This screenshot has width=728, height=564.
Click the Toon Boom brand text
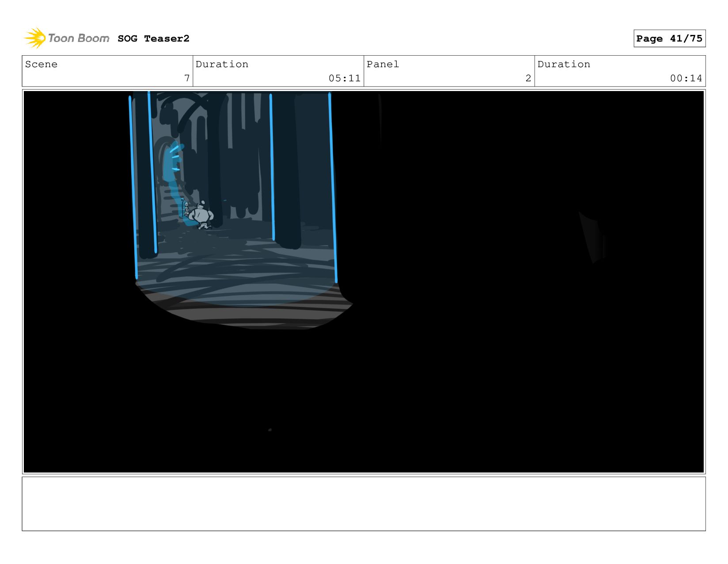click(79, 38)
